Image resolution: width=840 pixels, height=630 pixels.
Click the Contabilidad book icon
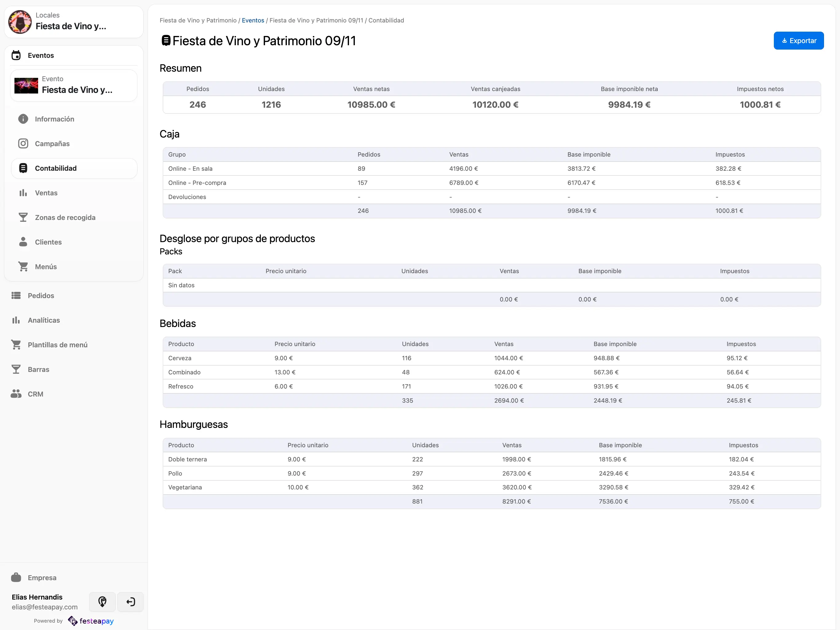(23, 168)
